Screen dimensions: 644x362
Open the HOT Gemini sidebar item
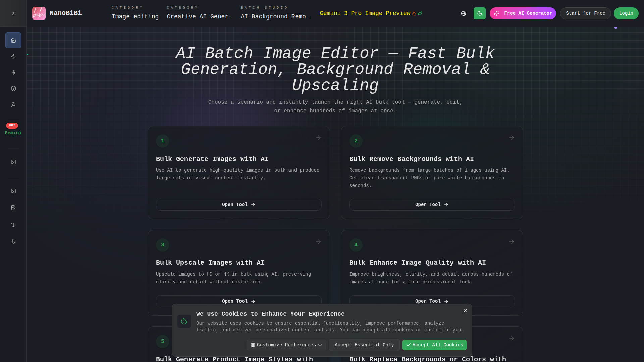coord(13,129)
